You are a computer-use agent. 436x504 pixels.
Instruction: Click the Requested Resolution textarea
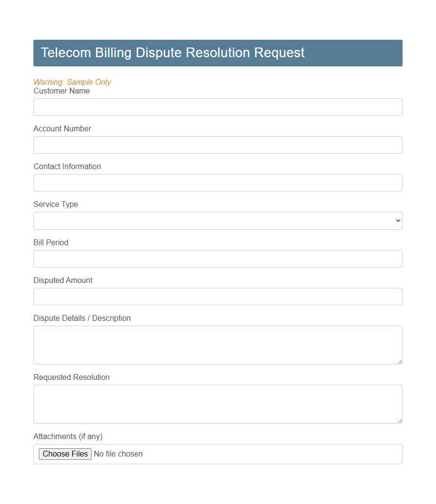218,404
